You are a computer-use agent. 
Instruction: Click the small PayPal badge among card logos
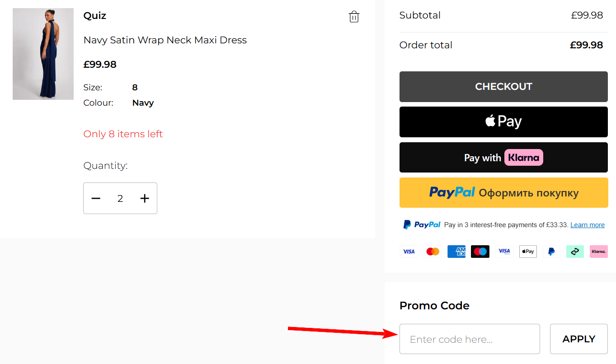pyautogui.click(x=551, y=252)
